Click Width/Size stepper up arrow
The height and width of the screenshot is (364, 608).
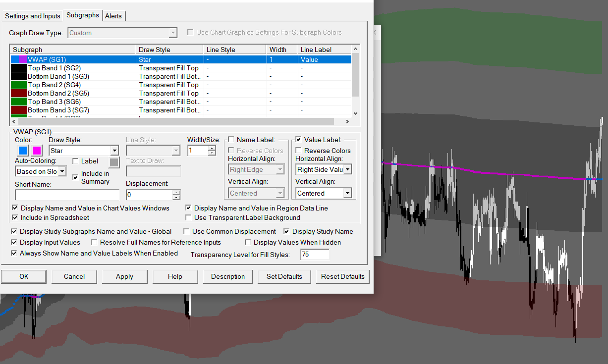tap(212, 148)
